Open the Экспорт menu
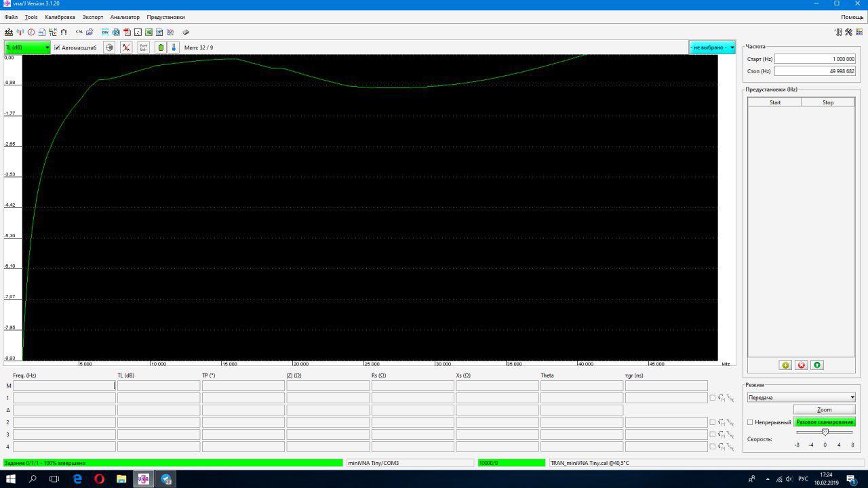 pyautogui.click(x=93, y=17)
